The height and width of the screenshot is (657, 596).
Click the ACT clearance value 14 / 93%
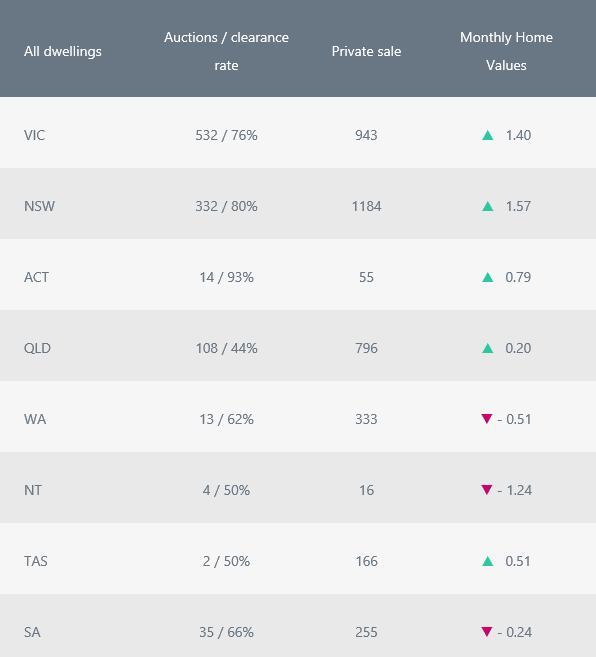[x=226, y=277]
